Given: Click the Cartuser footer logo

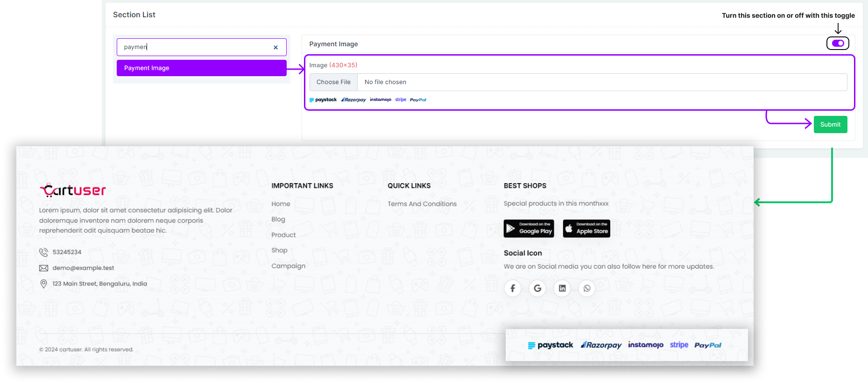Looking at the screenshot, I should click(73, 190).
